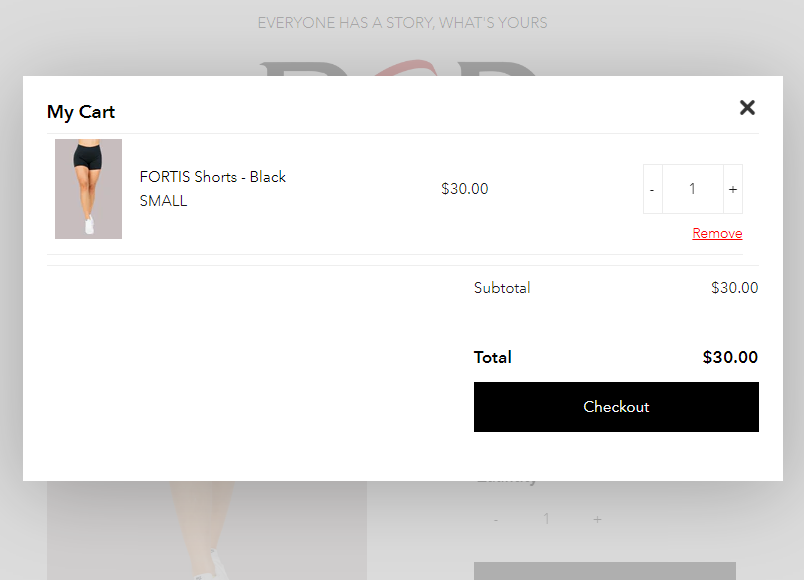Decrease FORTIS Shorts quantity in cart
Screen dimensions: 804x580
(x=652, y=189)
